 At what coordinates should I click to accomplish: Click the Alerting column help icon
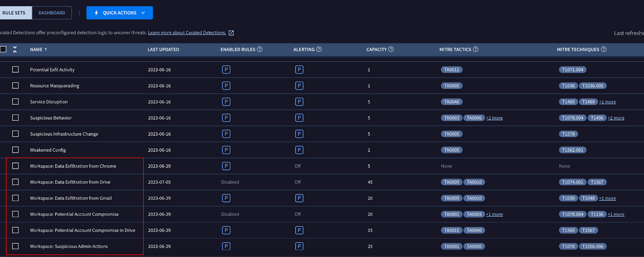[x=319, y=49]
